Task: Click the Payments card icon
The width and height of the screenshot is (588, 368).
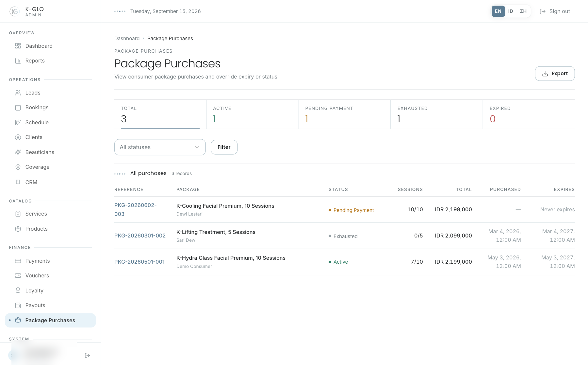Action: [18, 261]
